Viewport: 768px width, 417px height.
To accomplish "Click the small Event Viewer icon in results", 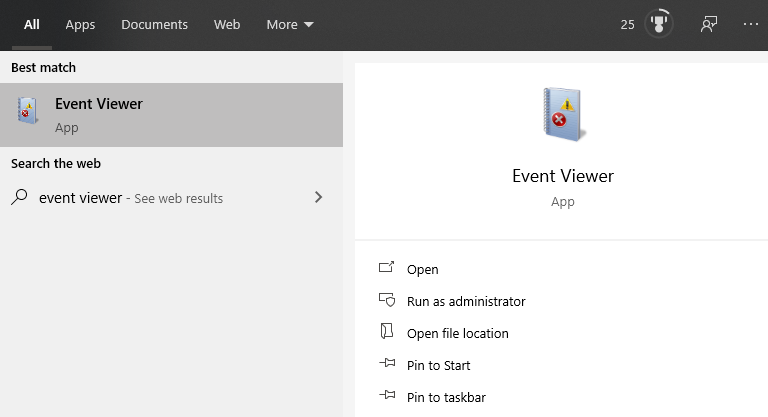I will 27,110.
